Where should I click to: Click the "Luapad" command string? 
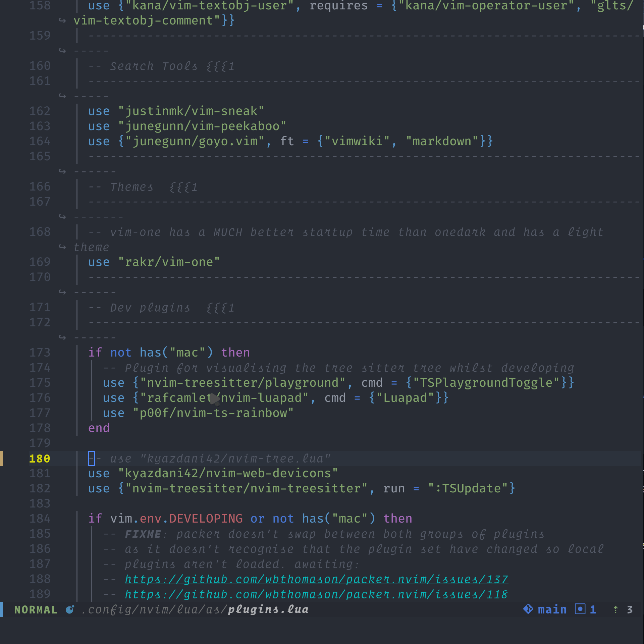tap(405, 398)
